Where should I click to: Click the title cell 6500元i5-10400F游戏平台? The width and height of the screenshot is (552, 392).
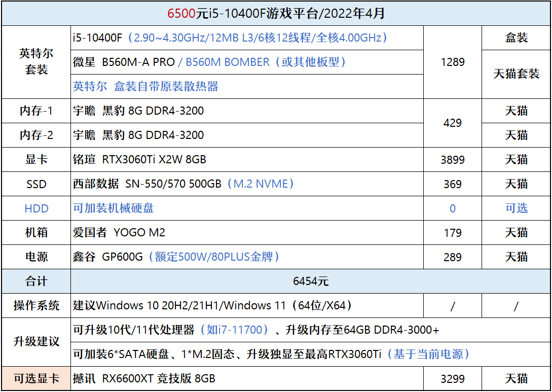pyautogui.click(x=276, y=13)
